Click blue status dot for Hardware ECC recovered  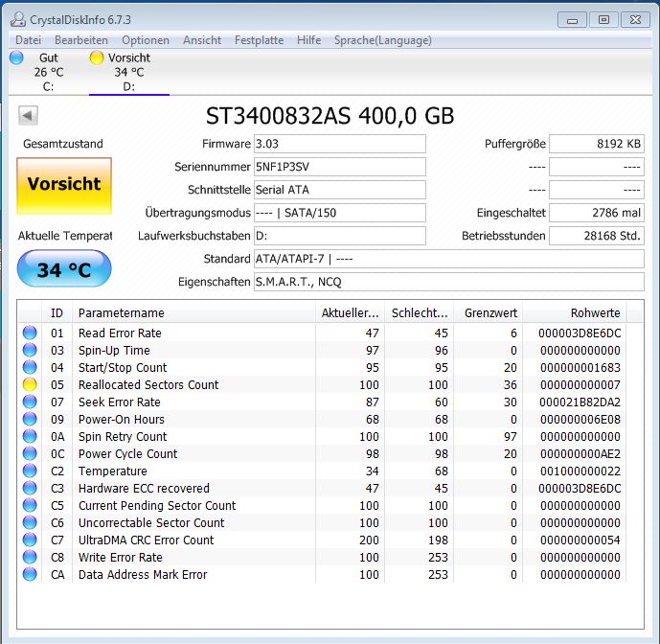[x=30, y=488]
